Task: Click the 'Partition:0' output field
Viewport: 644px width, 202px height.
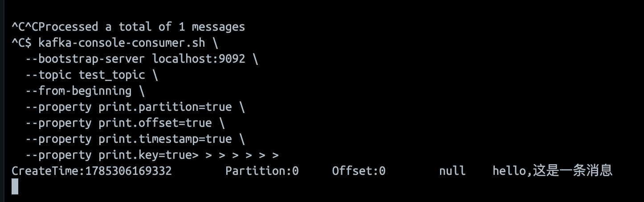Action: coord(262,171)
